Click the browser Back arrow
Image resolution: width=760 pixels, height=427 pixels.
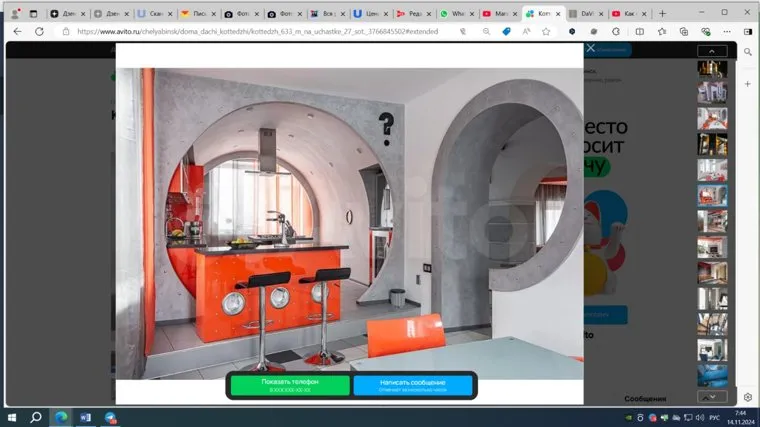(x=17, y=31)
